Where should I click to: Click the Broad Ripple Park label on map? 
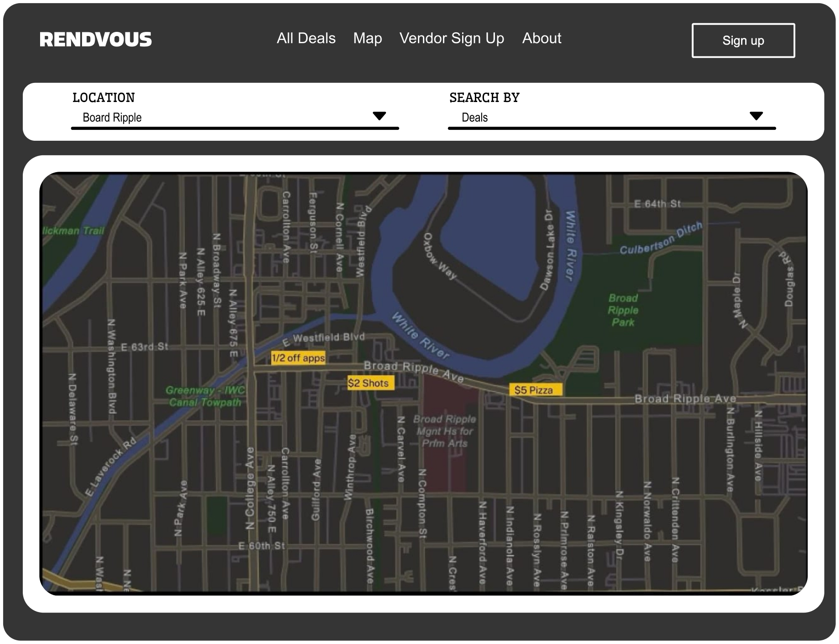(623, 310)
